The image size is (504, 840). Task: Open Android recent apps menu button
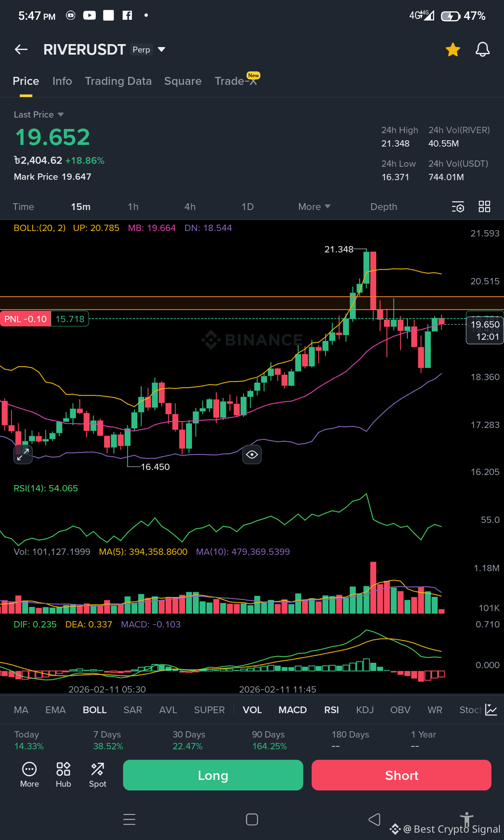point(129,819)
